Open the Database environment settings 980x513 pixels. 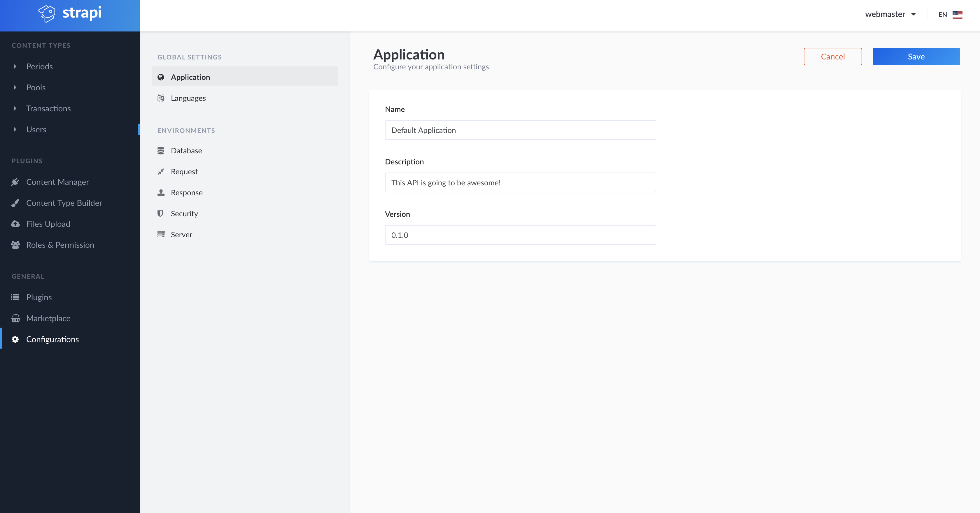186,150
